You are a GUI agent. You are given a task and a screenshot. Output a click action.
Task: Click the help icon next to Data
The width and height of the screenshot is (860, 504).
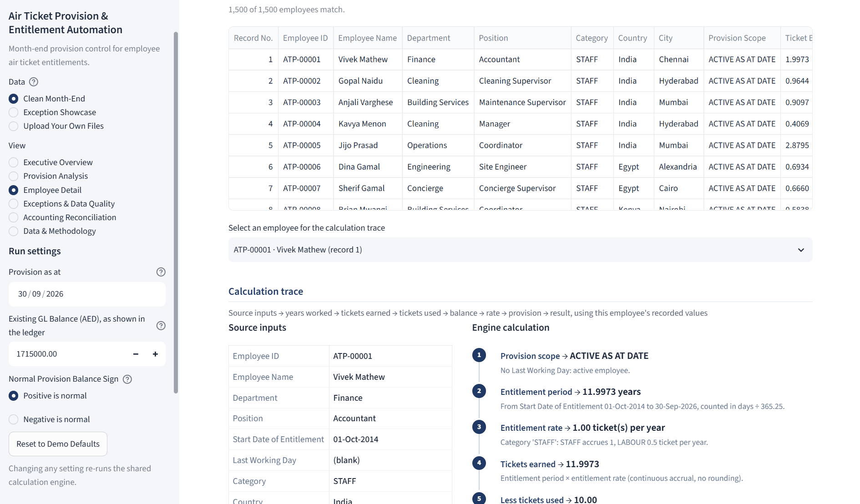point(34,82)
